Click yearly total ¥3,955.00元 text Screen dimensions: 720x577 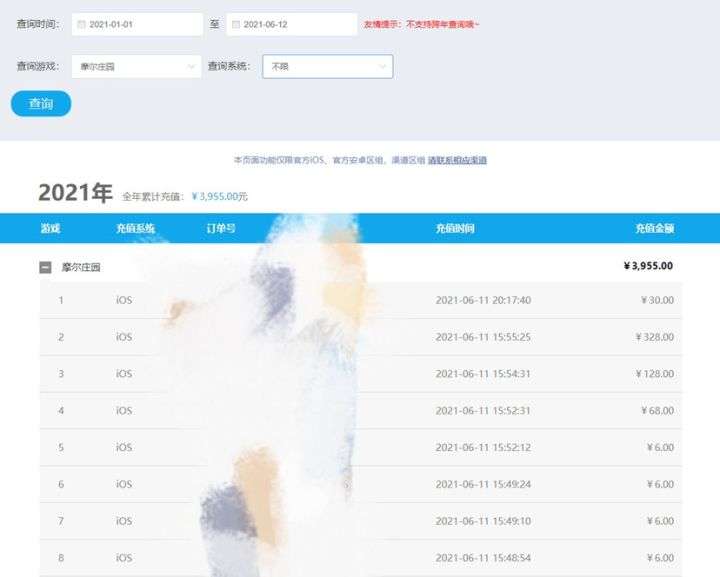pos(219,196)
